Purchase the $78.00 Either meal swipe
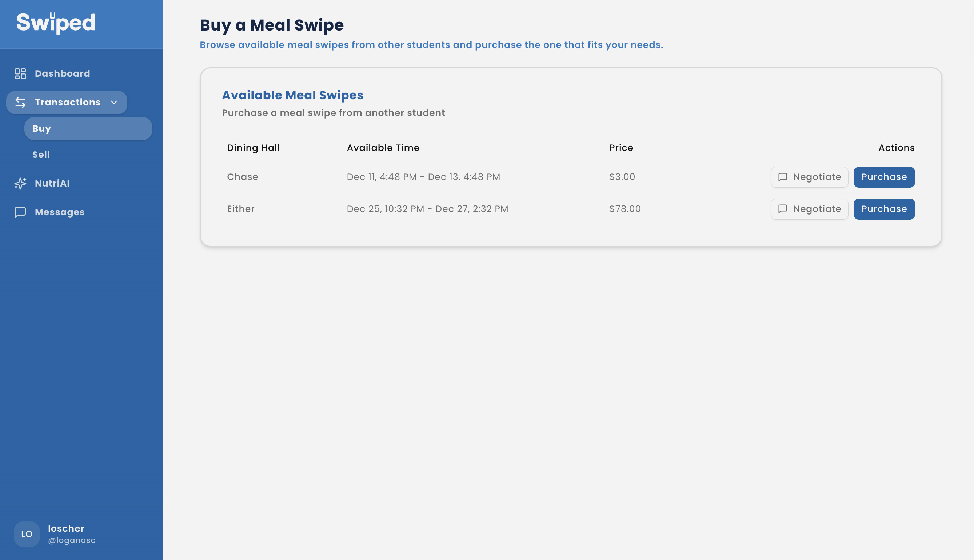The width and height of the screenshot is (974, 560). pos(883,209)
